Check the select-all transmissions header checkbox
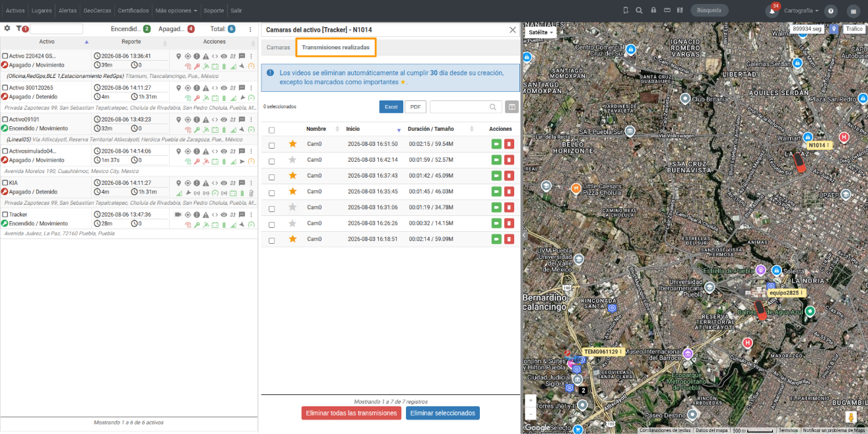Viewport: 868px width, 434px height. 271,129
